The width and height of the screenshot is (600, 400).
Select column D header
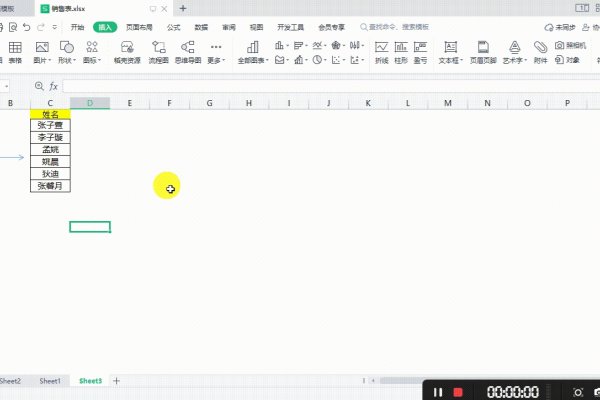[90, 103]
